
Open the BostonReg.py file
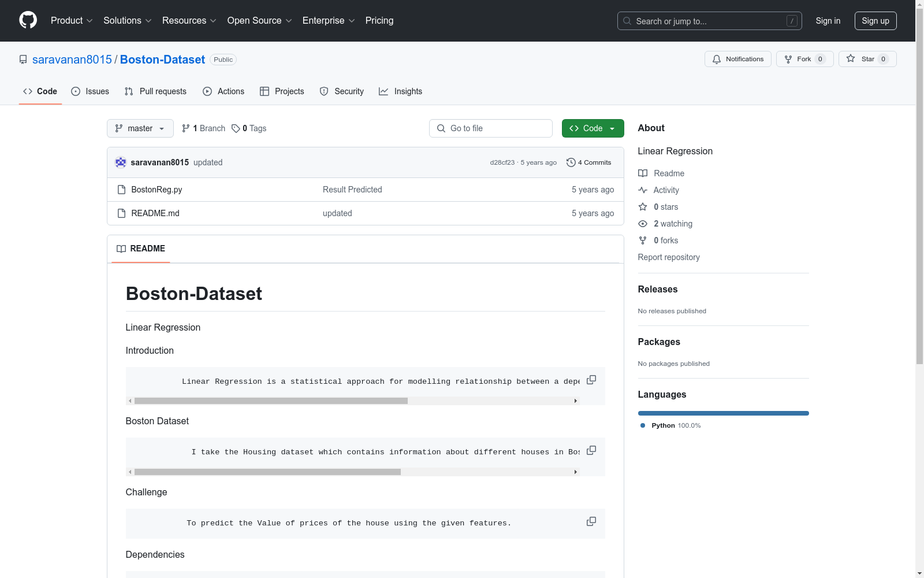pyautogui.click(x=157, y=190)
